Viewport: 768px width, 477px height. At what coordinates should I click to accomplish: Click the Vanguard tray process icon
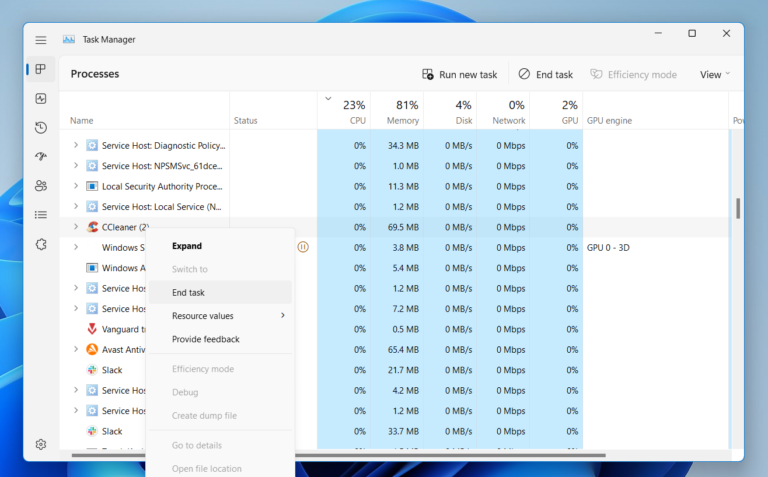coord(92,329)
